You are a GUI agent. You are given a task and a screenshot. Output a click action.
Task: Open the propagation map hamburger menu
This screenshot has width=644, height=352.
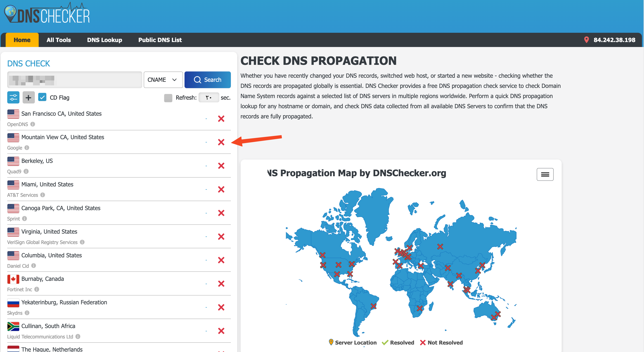pos(545,174)
